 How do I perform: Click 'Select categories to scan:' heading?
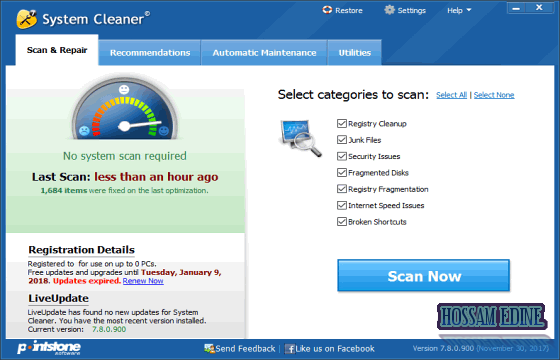coord(353,95)
